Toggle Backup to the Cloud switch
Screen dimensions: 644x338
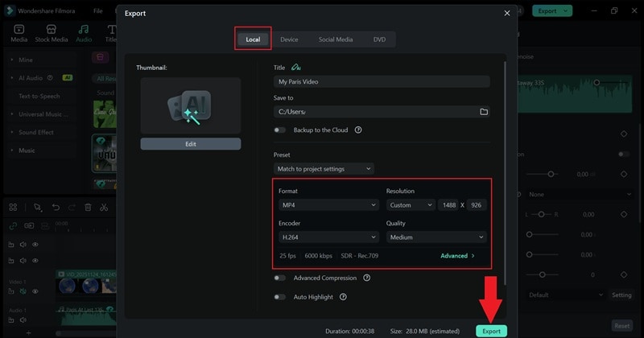tap(279, 130)
